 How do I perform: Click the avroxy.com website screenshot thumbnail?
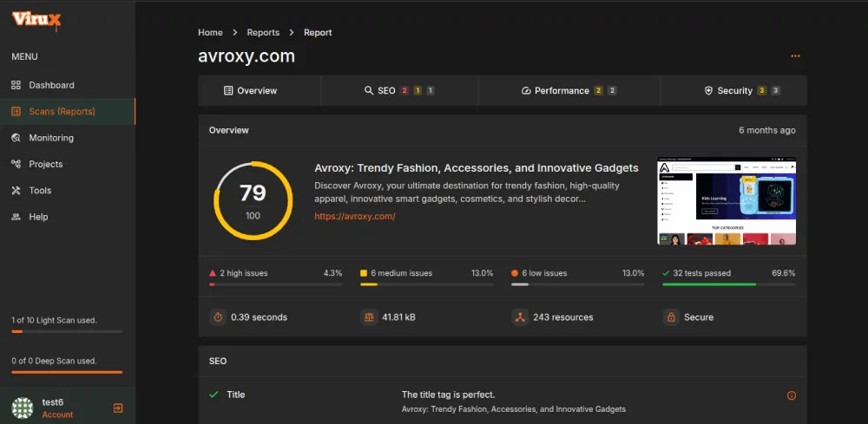pyautogui.click(x=727, y=201)
